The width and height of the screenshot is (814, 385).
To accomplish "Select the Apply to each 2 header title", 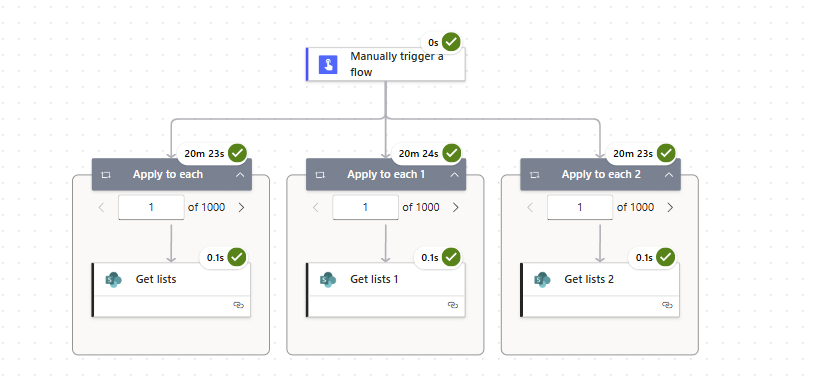I will 601,175.
